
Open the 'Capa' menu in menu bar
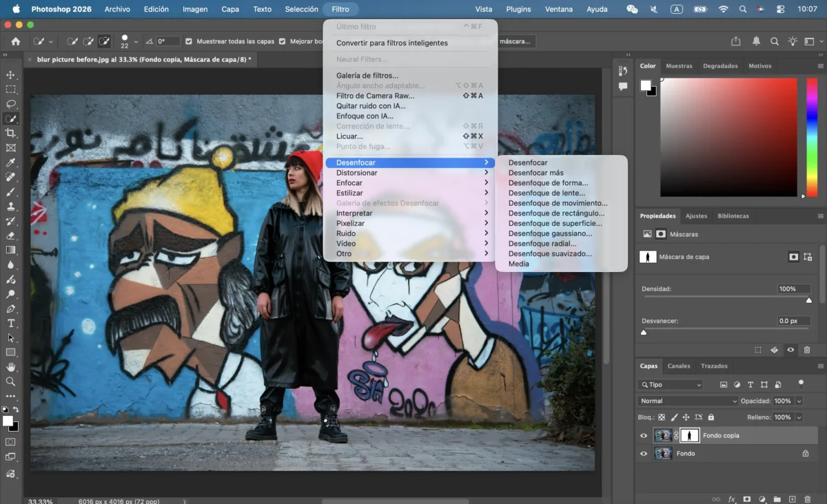[x=230, y=9]
